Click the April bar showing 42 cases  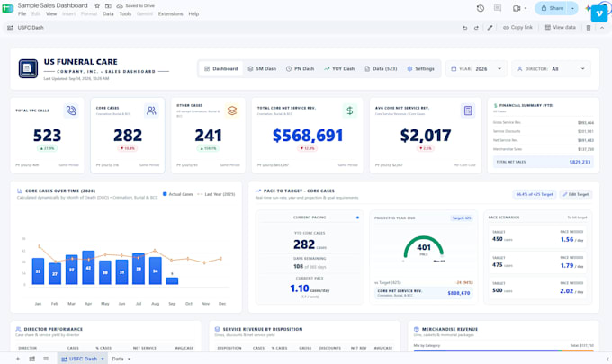88,267
